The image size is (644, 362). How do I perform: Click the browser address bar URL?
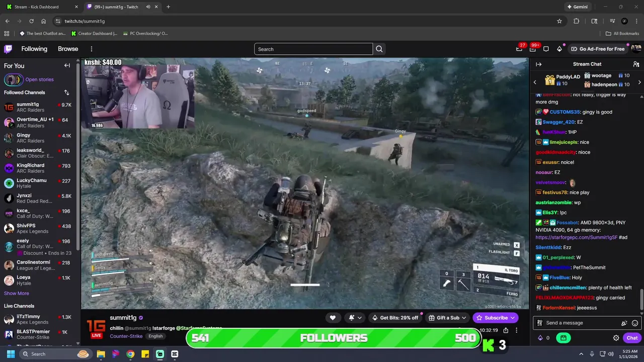[x=85, y=21]
